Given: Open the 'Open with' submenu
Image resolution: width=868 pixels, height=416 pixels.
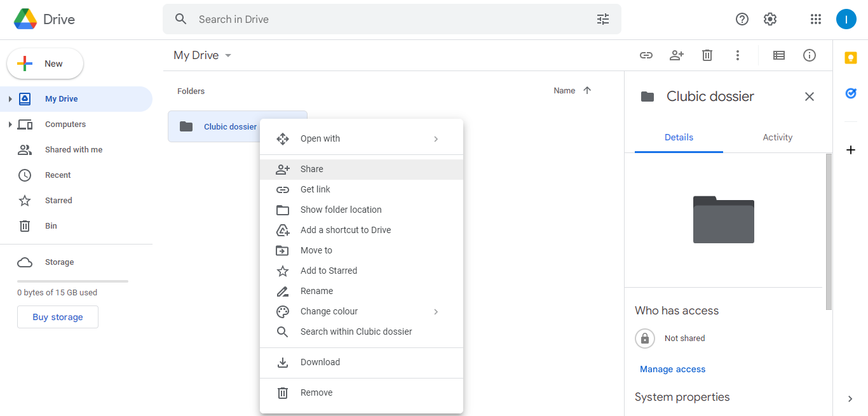Looking at the screenshot, I should tap(362, 138).
